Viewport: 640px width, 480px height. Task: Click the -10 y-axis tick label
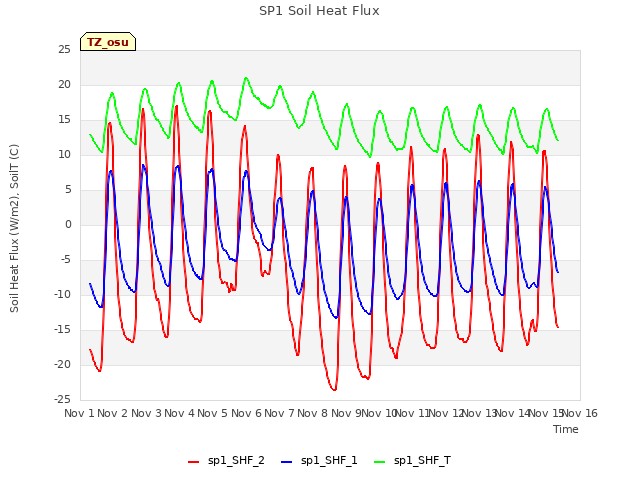[x=63, y=294]
